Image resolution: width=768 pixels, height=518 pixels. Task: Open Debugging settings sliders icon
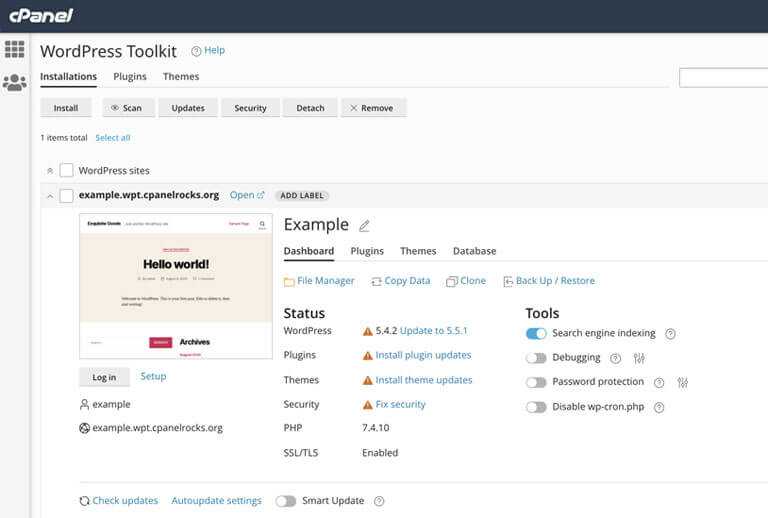click(x=639, y=358)
